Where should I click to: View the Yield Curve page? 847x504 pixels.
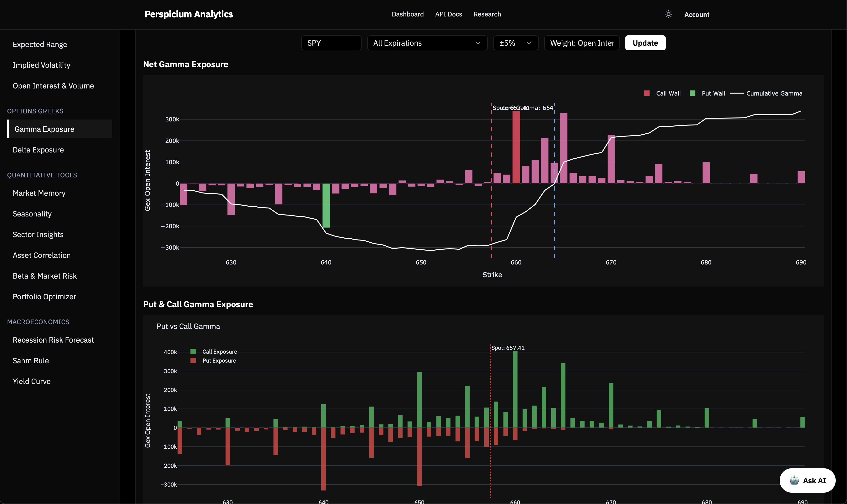click(32, 381)
